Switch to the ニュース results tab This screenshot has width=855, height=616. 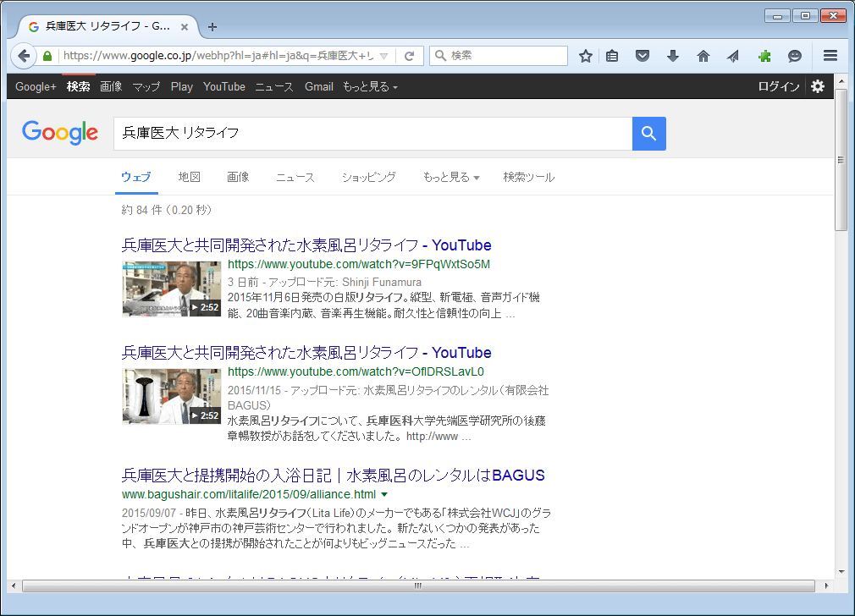click(x=295, y=177)
